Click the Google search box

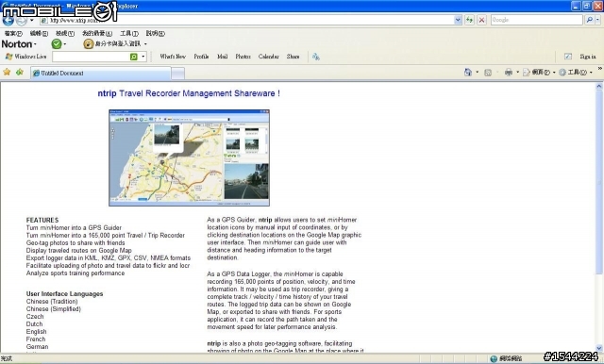(x=537, y=20)
